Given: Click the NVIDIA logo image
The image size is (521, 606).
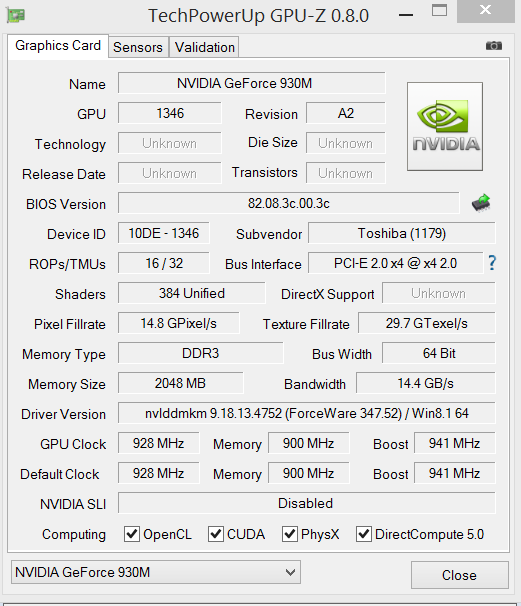Looking at the screenshot, I should point(445,126).
